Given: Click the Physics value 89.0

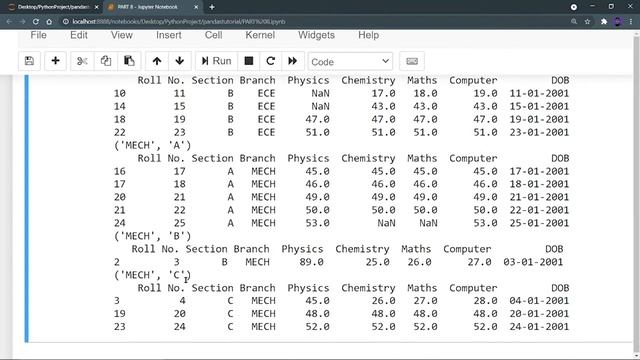Looking at the screenshot, I should coord(311,262).
